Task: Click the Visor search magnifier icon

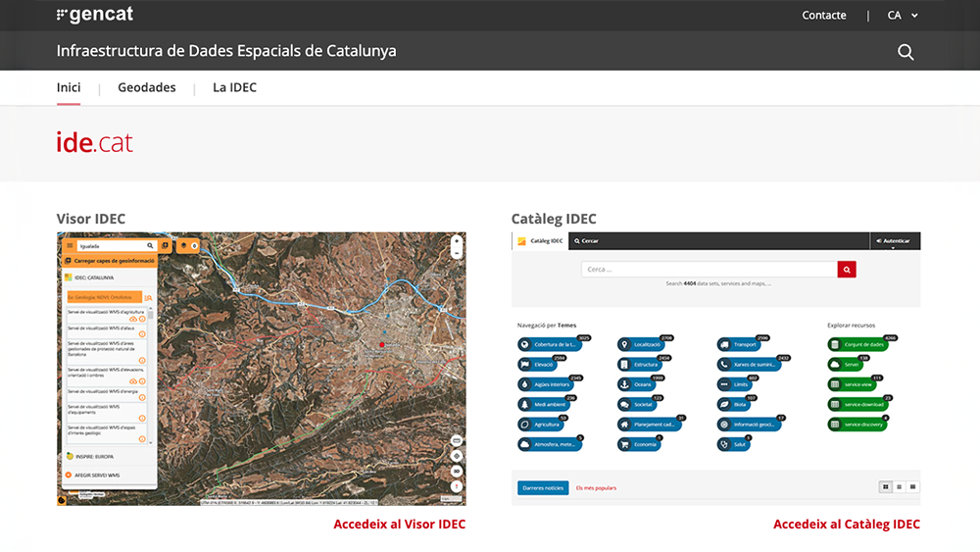Action: click(150, 246)
